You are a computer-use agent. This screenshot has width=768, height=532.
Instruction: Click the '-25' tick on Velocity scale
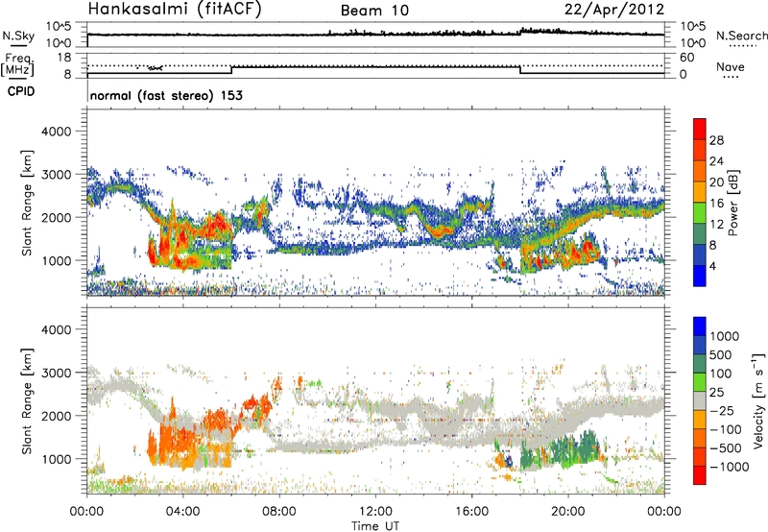(720, 410)
